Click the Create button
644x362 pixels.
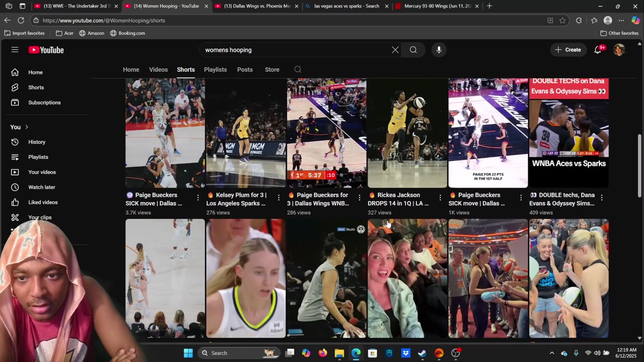point(568,50)
